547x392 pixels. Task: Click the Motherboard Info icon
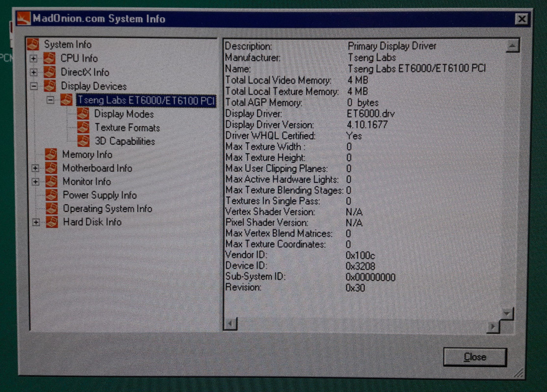(x=51, y=168)
